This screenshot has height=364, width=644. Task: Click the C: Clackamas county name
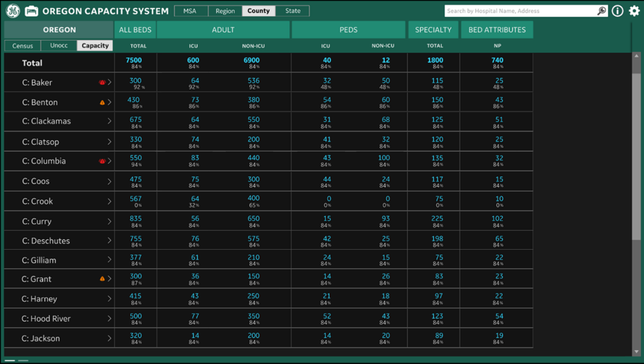[x=46, y=121]
